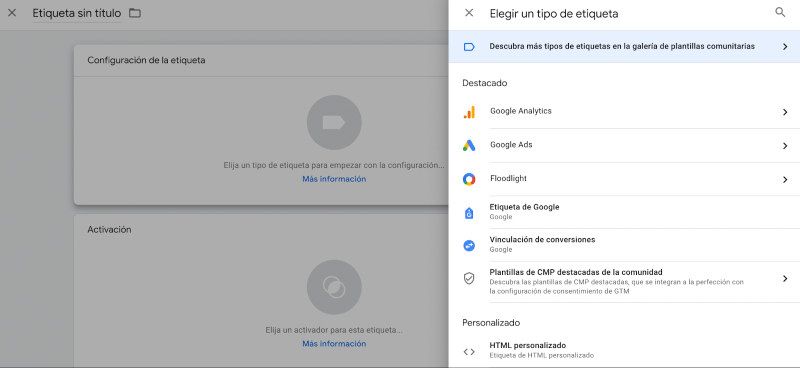This screenshot has height=368, width=800.
Task: Click the shield icon for CMP templates
Action: pyautogui.click(x=469, y=279)
